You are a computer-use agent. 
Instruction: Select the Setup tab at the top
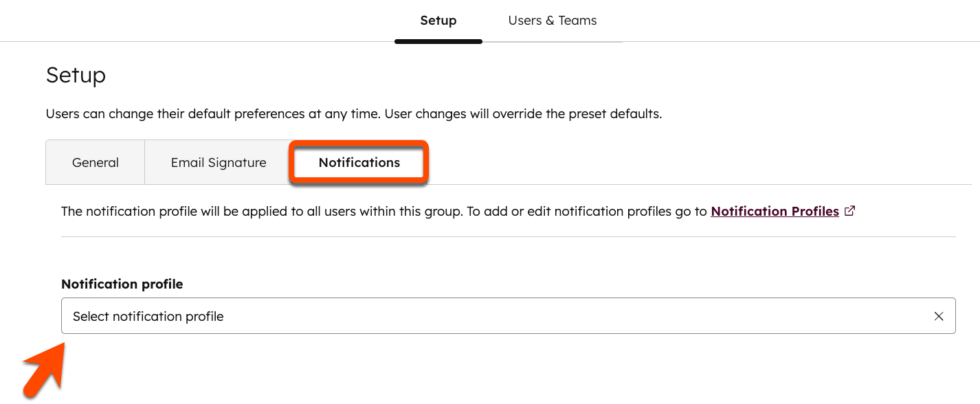438,21
